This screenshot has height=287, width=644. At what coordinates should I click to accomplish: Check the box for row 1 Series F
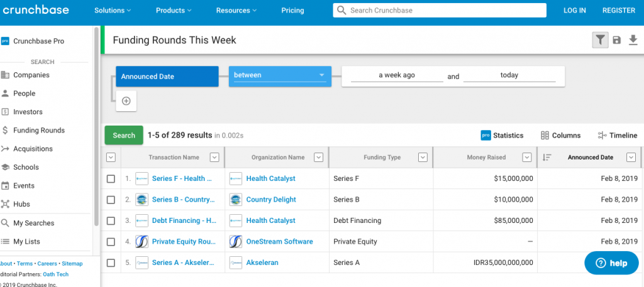[x=111, y=179]
